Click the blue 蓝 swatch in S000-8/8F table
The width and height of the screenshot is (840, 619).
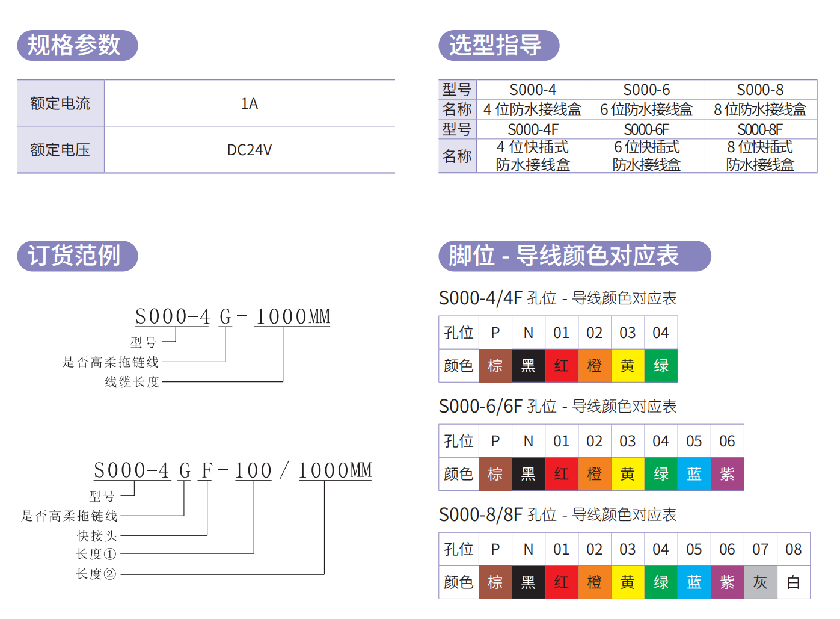(x=694, y=582)
